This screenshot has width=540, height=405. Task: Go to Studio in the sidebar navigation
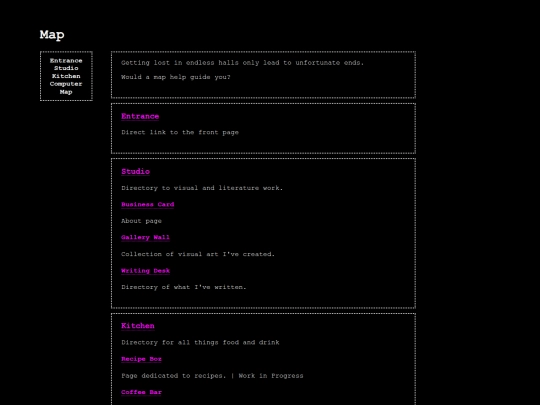tap(66, 68)
